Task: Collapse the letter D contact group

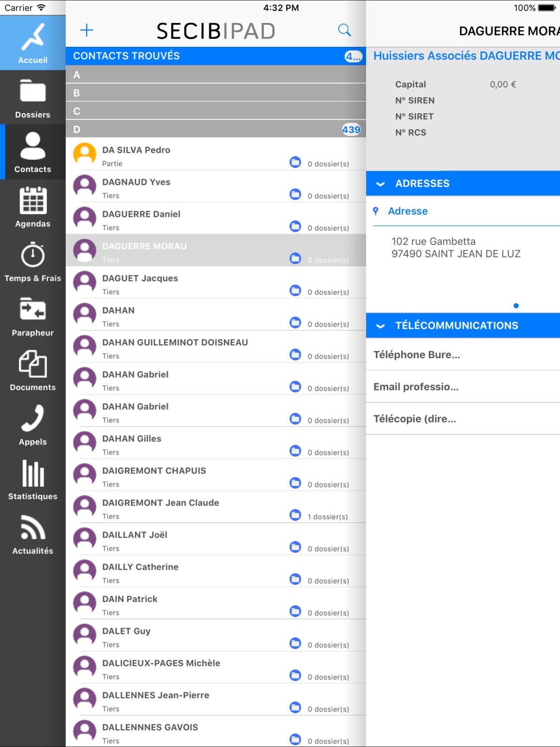Action: pyautogui.click(x=216, y=129)
